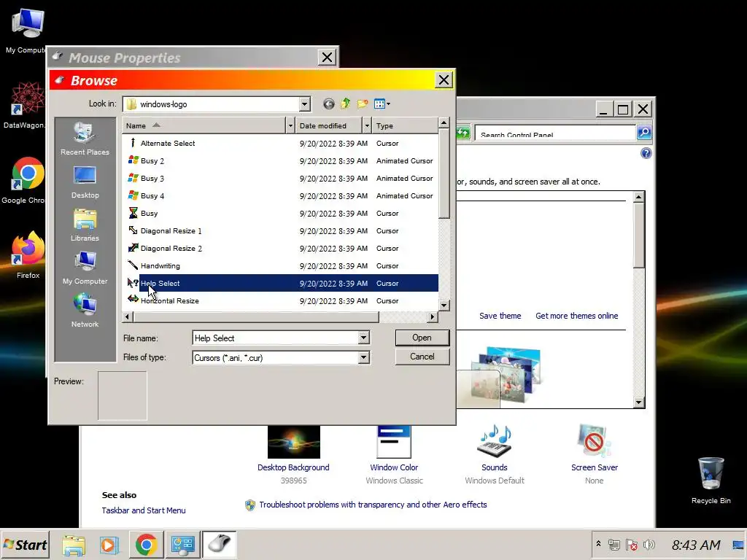Click the blue Help icon in Personalization window
The height and width of the screenshot is (560, 747).
tap(646, 153)
